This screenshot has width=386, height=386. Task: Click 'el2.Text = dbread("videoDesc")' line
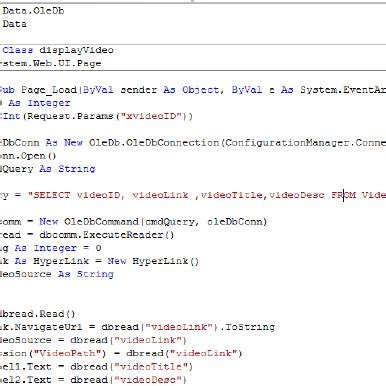coord(93,380)
